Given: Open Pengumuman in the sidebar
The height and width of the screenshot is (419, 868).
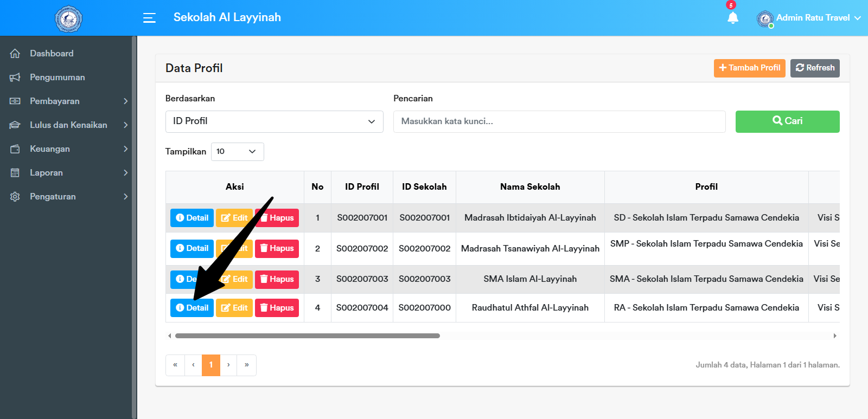Looking at the screenshot, I should click(57, 77).
